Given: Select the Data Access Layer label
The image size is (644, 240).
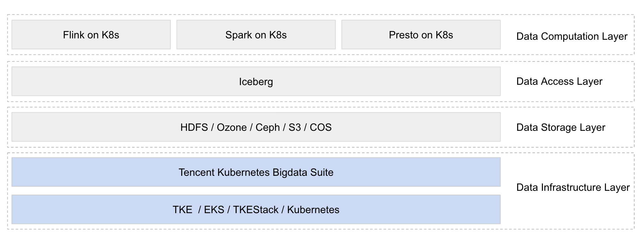Looking at the screenshot, I should pyautogui.click(x=559, y=81).
